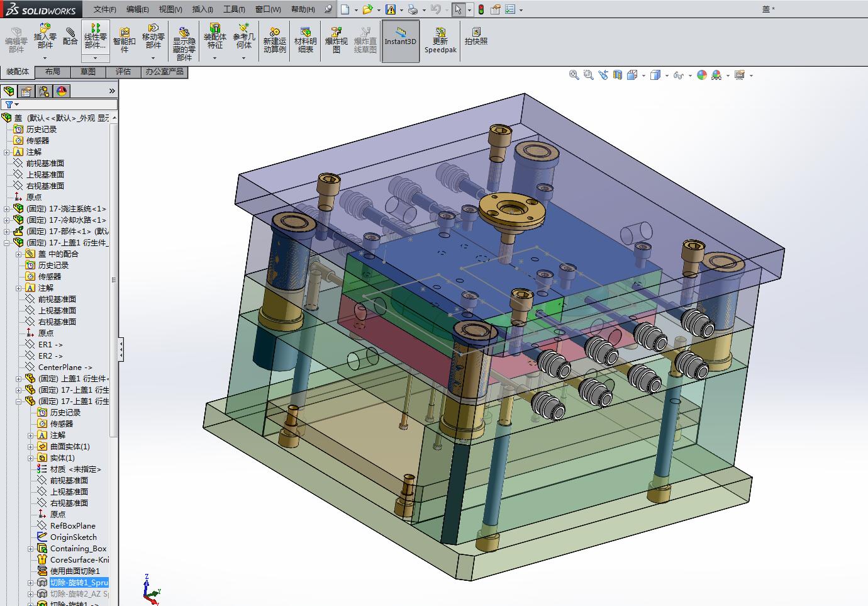Click the Print icon

(413, 9)
